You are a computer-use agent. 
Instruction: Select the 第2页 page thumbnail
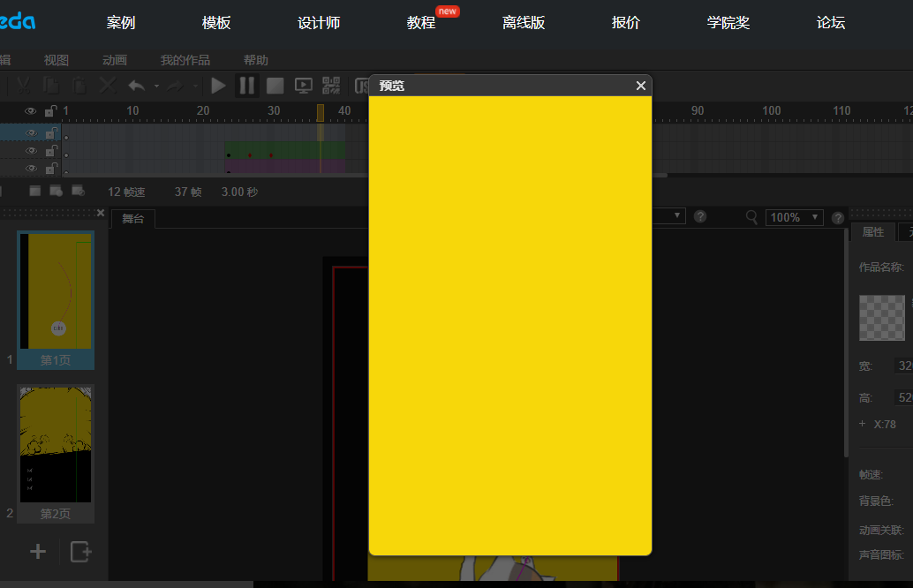(56, 454)
